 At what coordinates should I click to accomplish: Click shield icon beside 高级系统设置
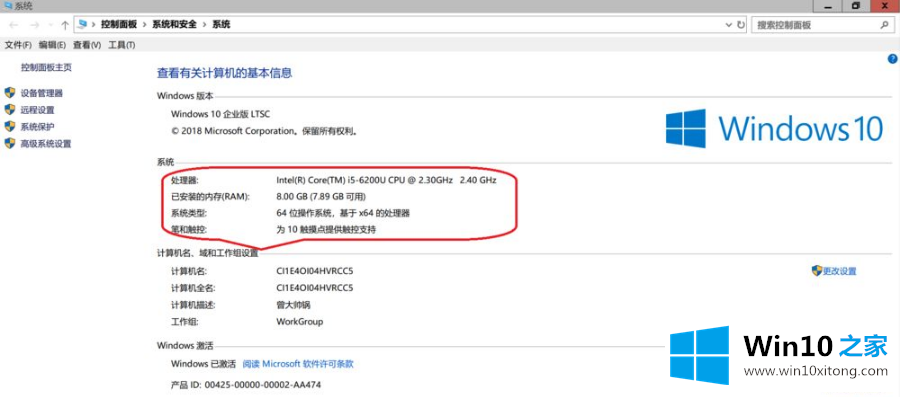(x=10, y=143)
